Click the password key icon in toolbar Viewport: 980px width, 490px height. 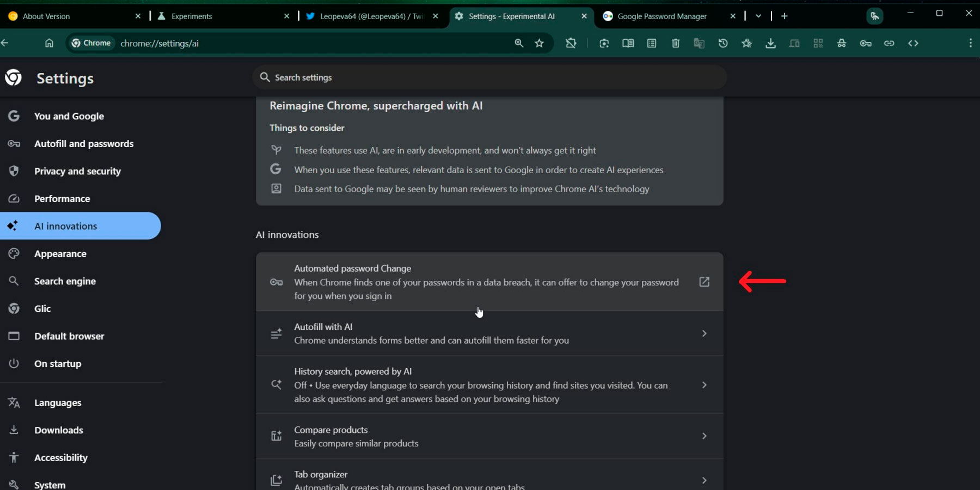click(866, 43)
